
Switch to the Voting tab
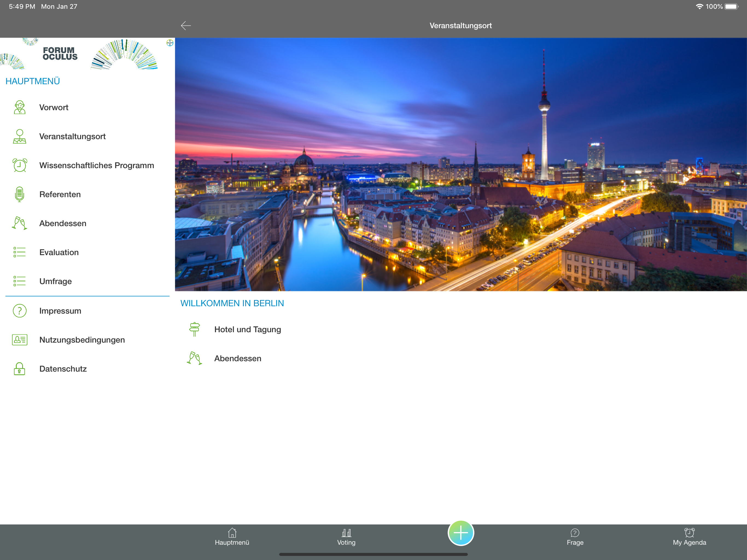[x=346, y=537]
